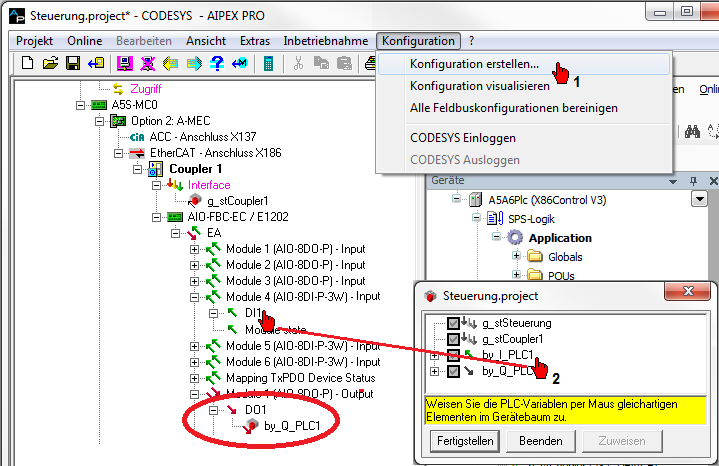The height and width of the screenshot is (466, 719).
Task: Select the DO1 output tree item
Action: tap(255, 410)
